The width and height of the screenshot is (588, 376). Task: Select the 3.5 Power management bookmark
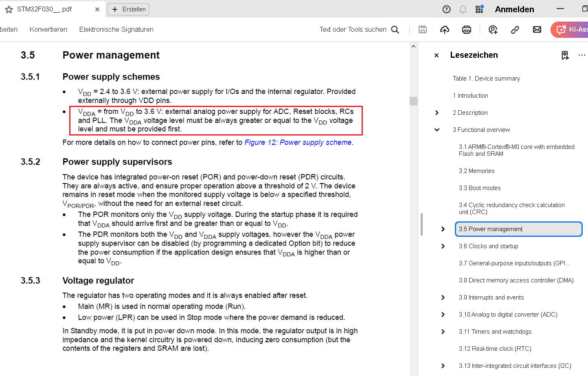coord(518,229)
